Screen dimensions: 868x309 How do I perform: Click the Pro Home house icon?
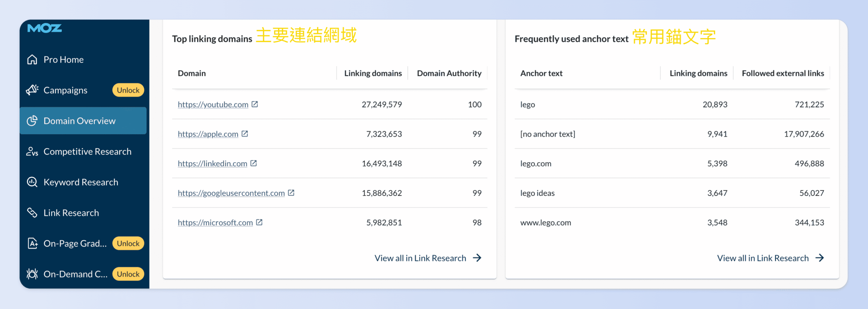click(x=32, y=59)
